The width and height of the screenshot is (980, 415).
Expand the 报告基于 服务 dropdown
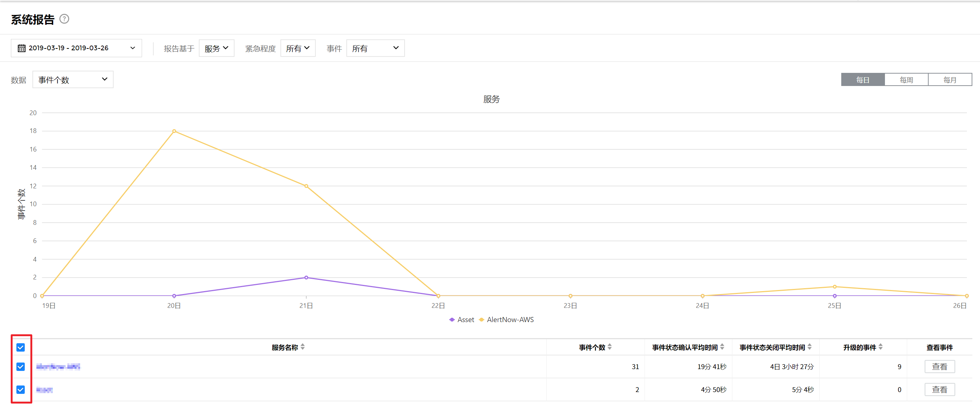click(x=216, y=48)
